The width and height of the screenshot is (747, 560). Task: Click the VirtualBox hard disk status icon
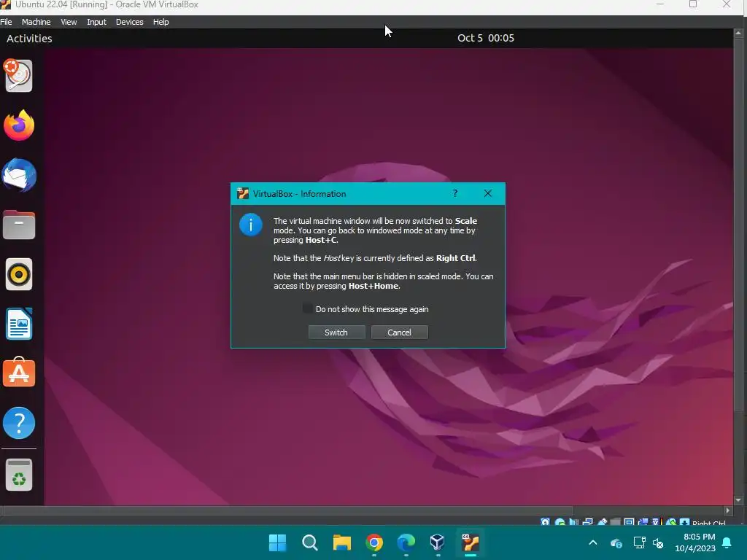click(545, 522)
